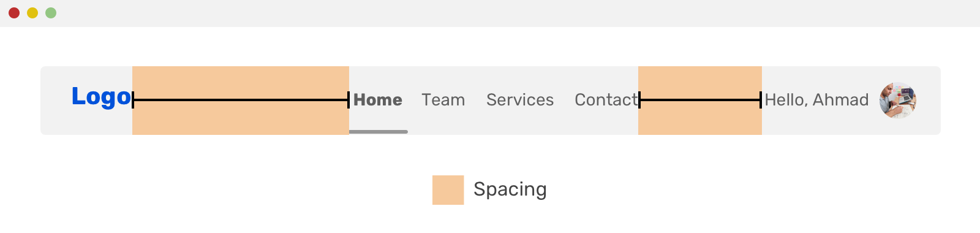Click the measurement line end cap beside Logo

click(x=133, y=100)
